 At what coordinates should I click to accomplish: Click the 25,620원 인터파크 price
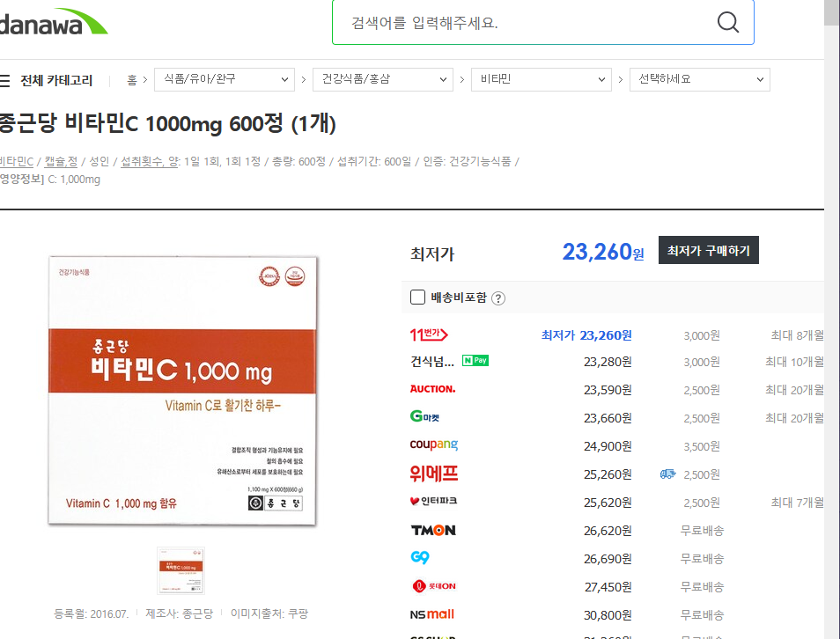(x=608, y=503)
